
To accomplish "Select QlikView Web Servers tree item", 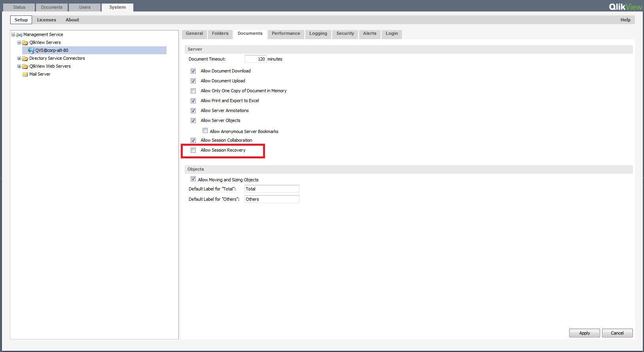I will tap(50, 67).
